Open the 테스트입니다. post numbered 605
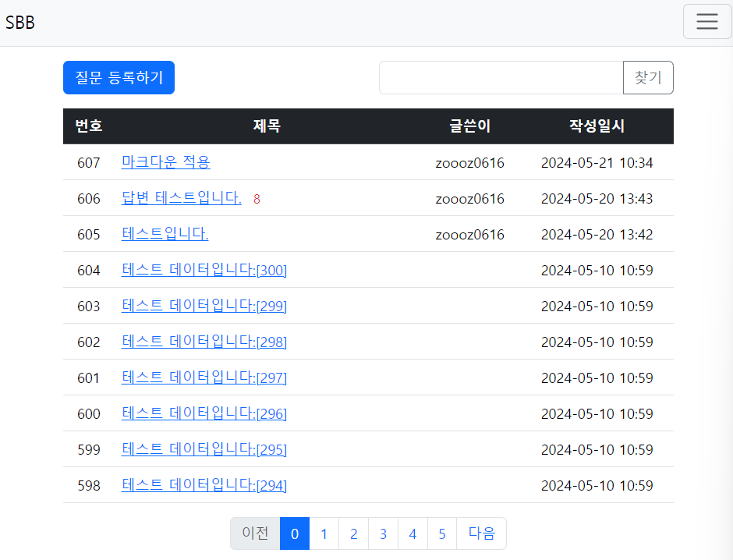This screenshot has height=560, width=733. click(x=165, y=234)
